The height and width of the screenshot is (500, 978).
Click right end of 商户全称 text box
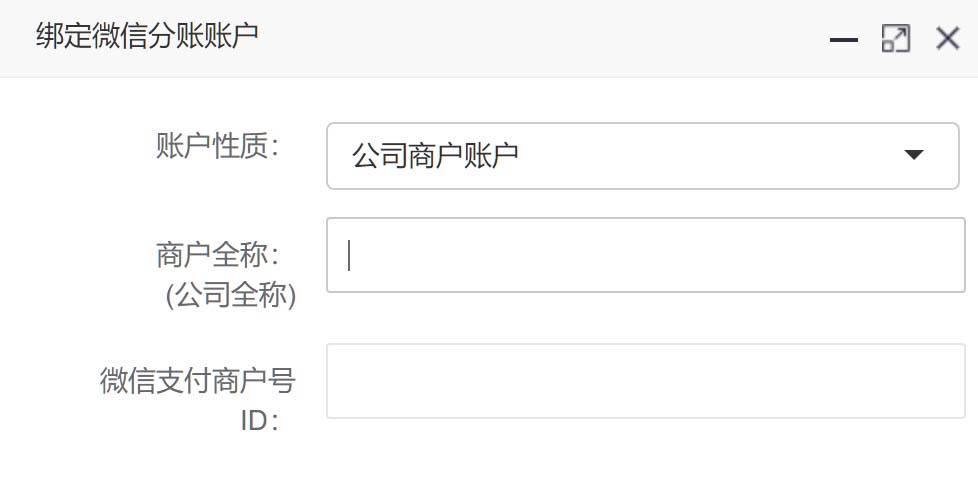pos(930,255)
